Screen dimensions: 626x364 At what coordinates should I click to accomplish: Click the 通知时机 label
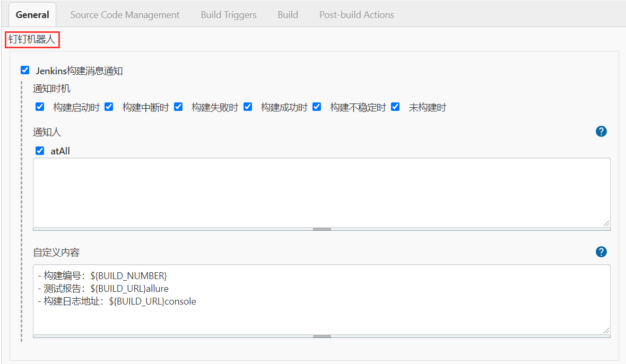pyautogui.click(x=51, y=89)
